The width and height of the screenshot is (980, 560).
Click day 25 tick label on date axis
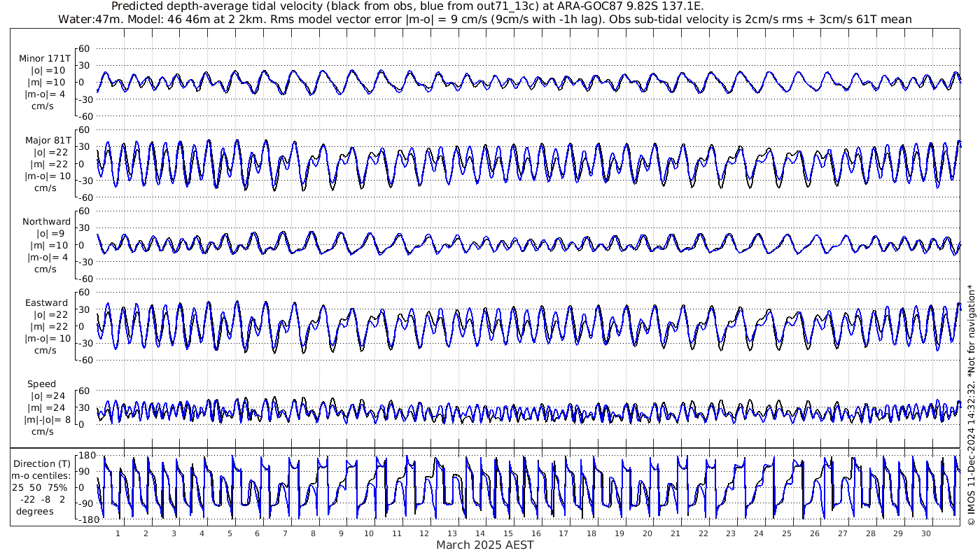pos(787,533)
